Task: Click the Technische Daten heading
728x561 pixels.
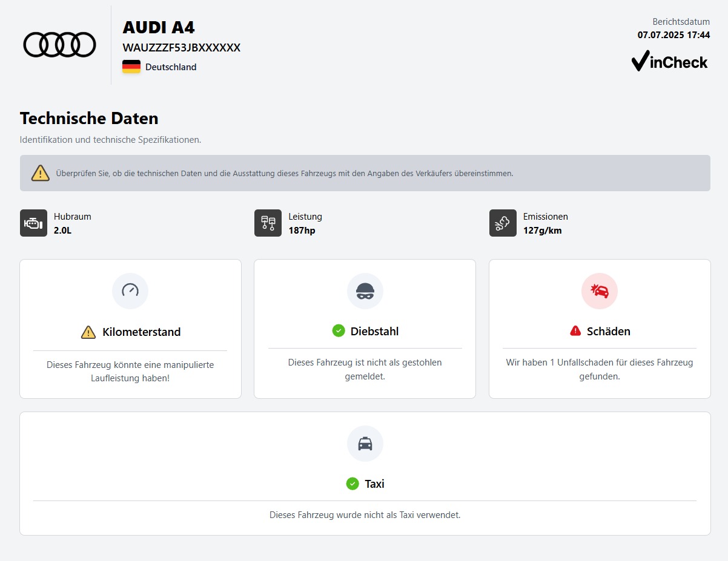Action: [89, 118]
